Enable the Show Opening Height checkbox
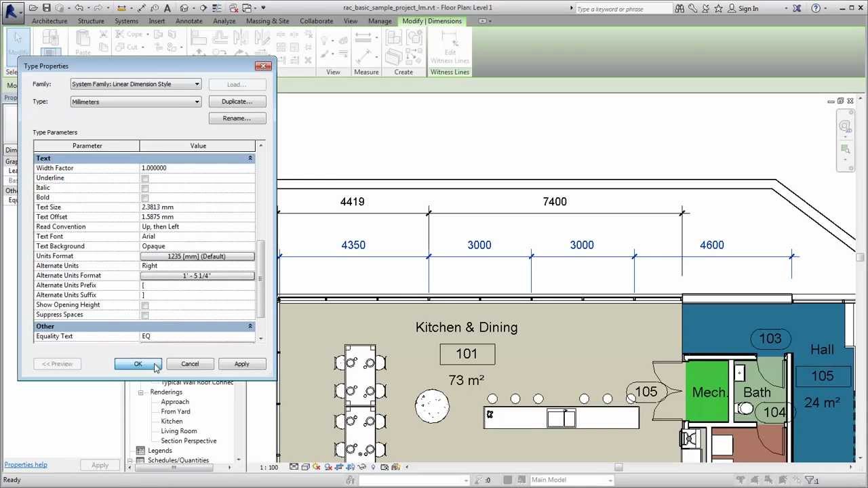 (x=145, y=305)
